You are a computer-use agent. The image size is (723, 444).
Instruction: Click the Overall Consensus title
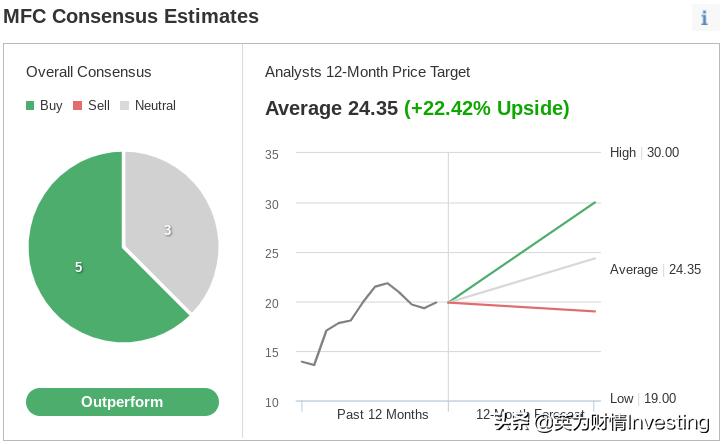point(89,72)
